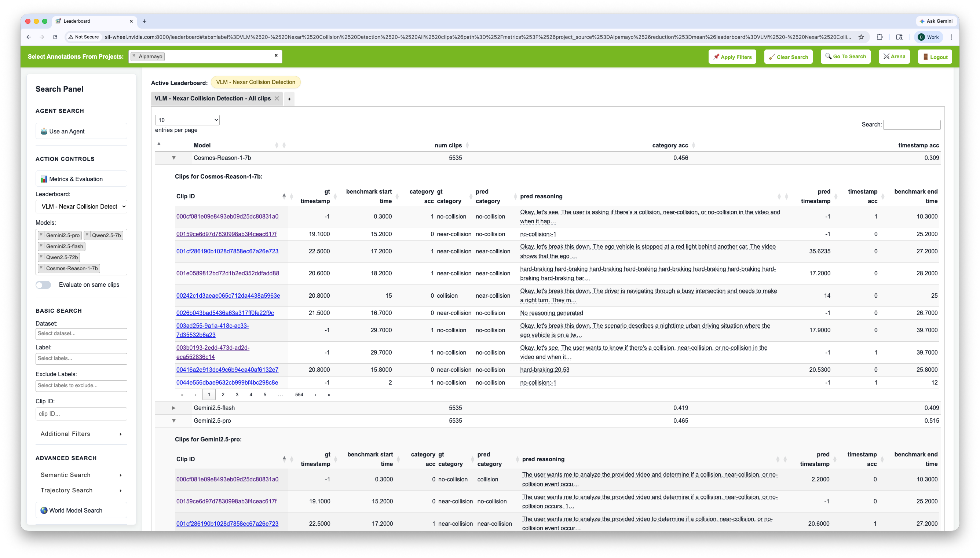Add a new leaderboard tab
This screenshot has height=558, width=980.
(289, 99)
